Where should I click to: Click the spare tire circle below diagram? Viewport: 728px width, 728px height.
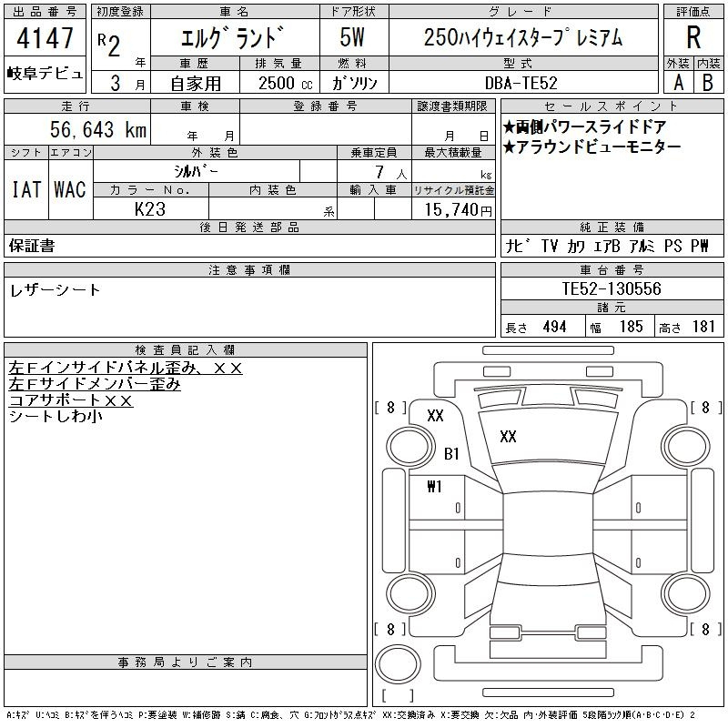click(x=398, y=664)
